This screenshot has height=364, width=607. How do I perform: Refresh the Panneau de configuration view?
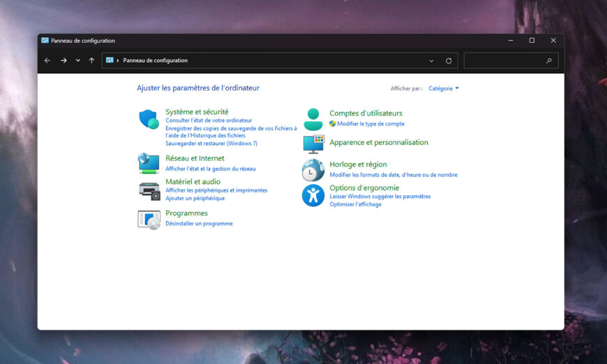tap(449, 61)
